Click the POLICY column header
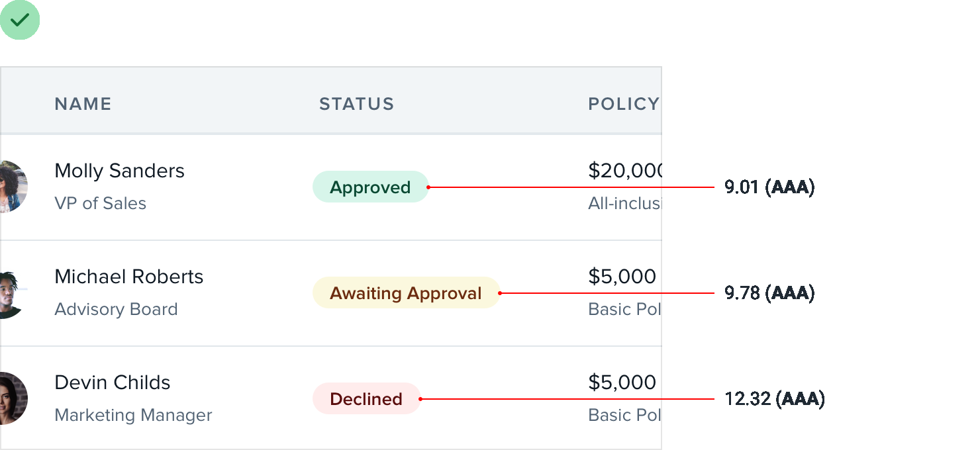 pyautogui.click(x=623, y=104)
